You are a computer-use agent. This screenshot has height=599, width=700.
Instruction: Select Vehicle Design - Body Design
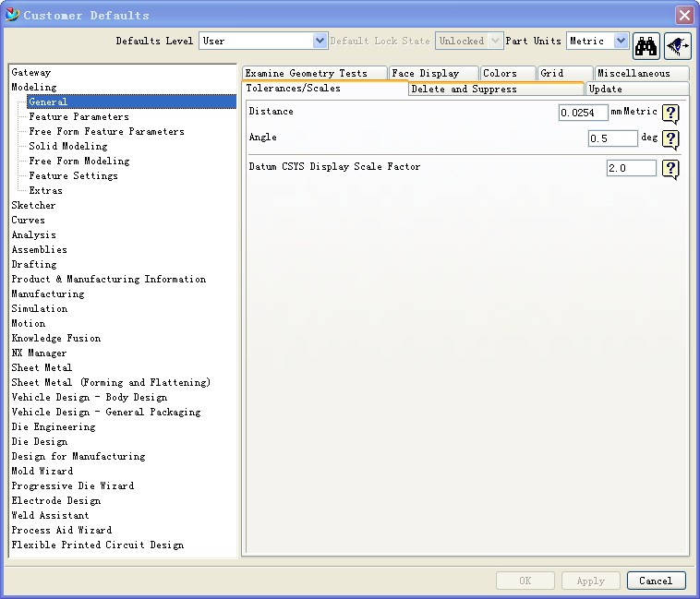[90, 397]
